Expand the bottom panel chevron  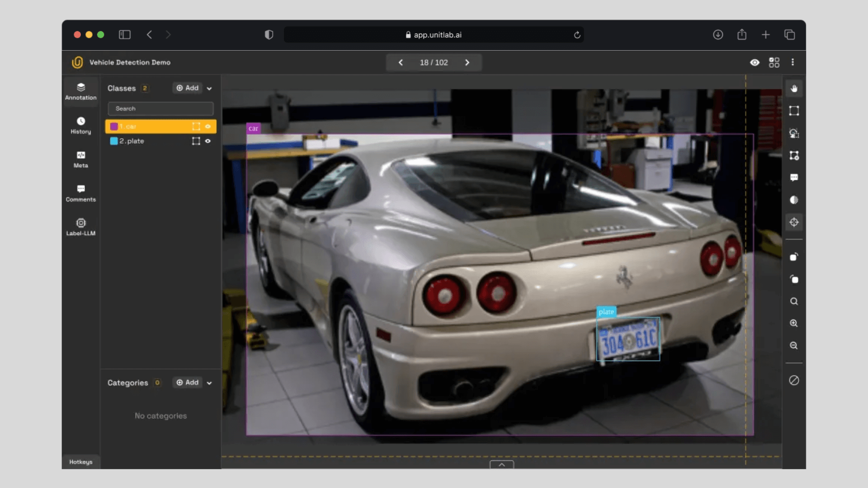tap(501, 465)
